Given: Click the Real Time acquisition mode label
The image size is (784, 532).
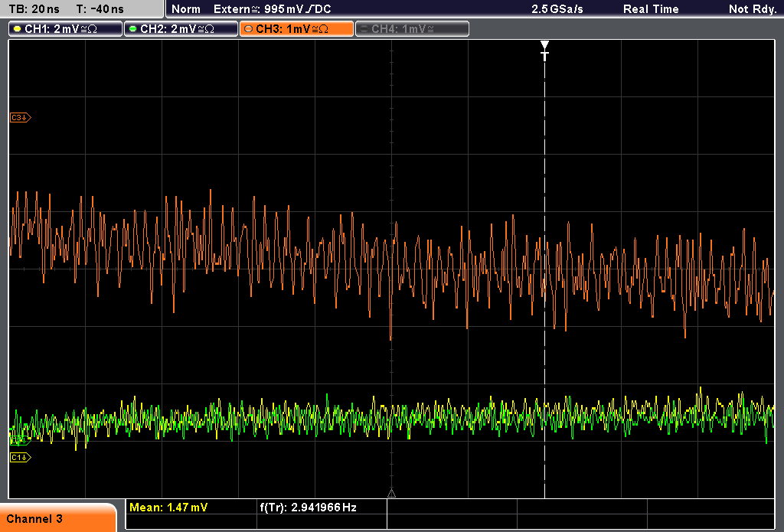Looking at the screenshot, I should [651, 9].
